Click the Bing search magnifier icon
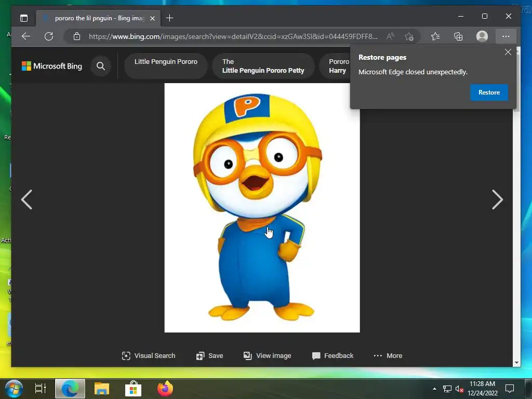 [101, 66]
